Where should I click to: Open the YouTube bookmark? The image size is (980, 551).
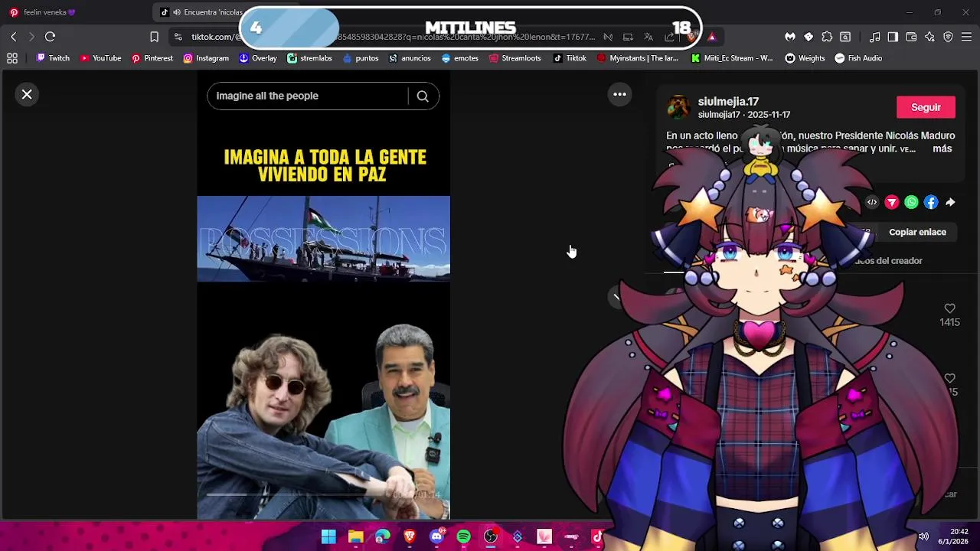[100, 58]
